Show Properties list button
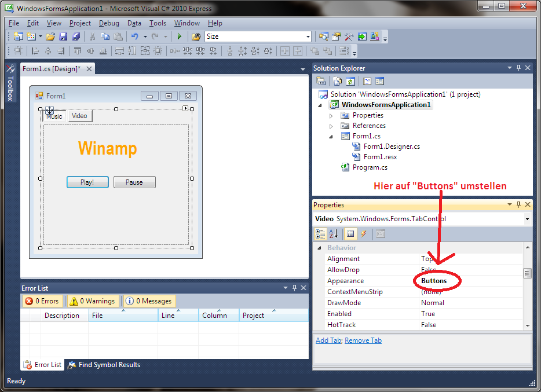Viewport: 541px width, 392px height. click(x=350, y=234)
